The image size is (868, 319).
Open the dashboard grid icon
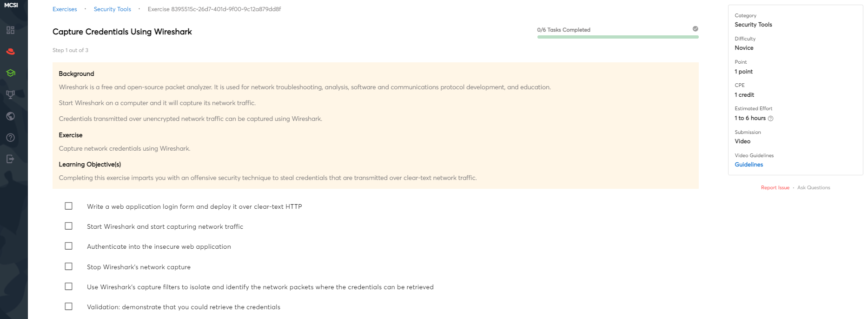coord(10,30)
